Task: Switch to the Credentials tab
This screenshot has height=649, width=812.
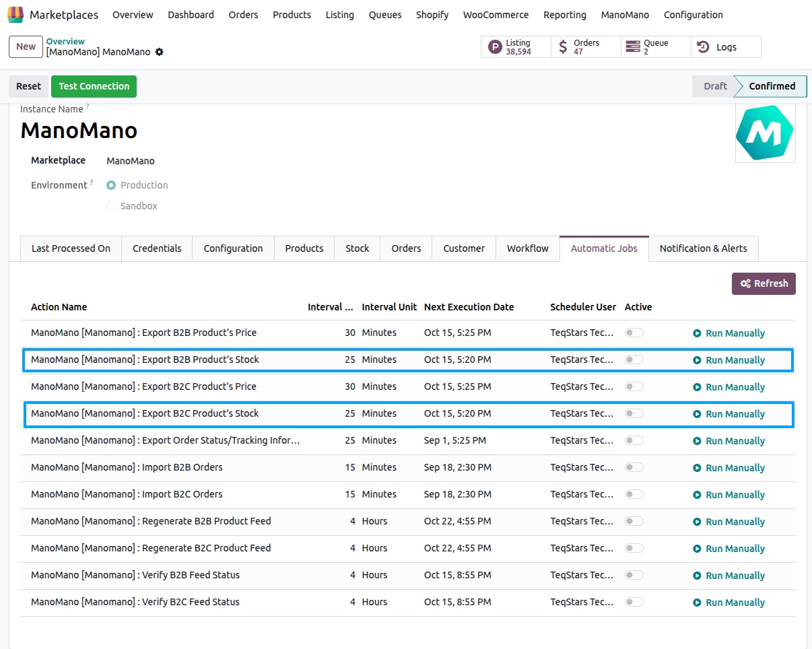Action: [157, 248]
